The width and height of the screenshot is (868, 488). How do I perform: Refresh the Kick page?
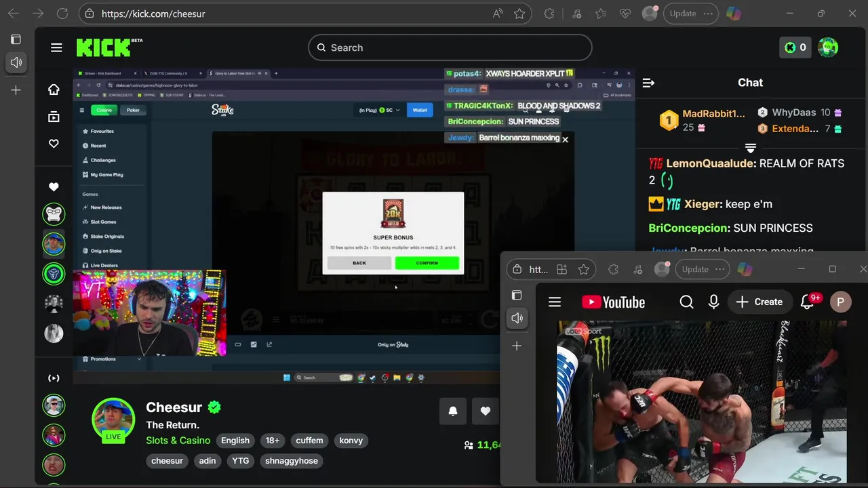coord(62,14)
